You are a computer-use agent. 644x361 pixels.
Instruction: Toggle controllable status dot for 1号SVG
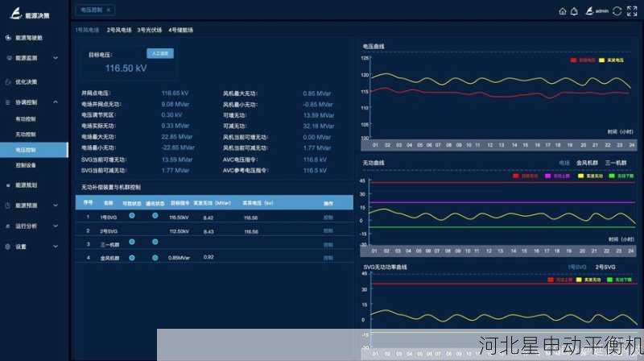click(x=132, y=215)
